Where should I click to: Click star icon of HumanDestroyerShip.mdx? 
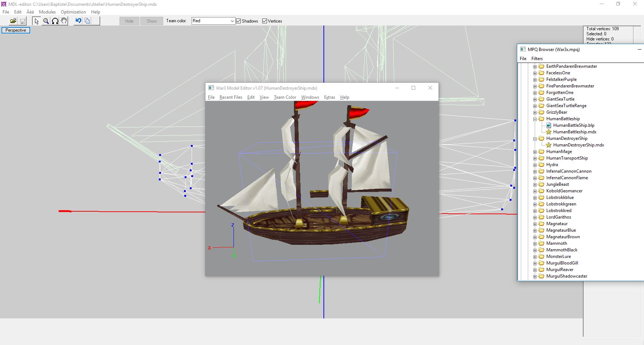point(549,145)
